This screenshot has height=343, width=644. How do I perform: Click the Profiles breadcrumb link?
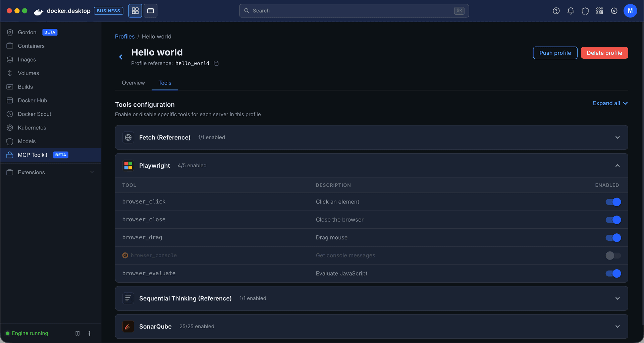(x=124, y=37)
